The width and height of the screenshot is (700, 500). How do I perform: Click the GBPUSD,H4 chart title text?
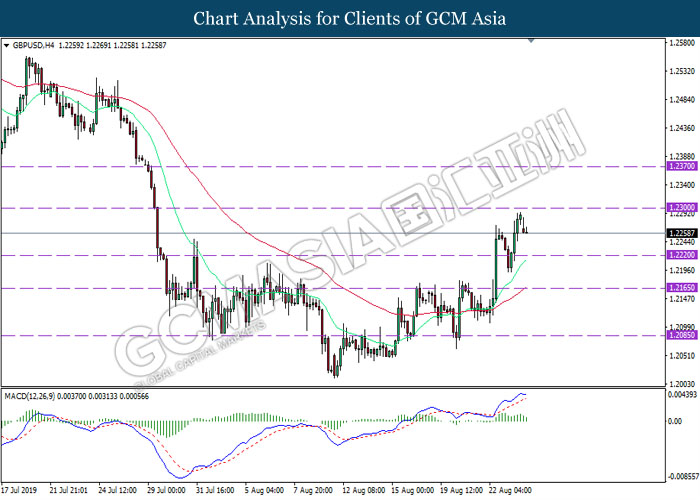tap(33, 46)
